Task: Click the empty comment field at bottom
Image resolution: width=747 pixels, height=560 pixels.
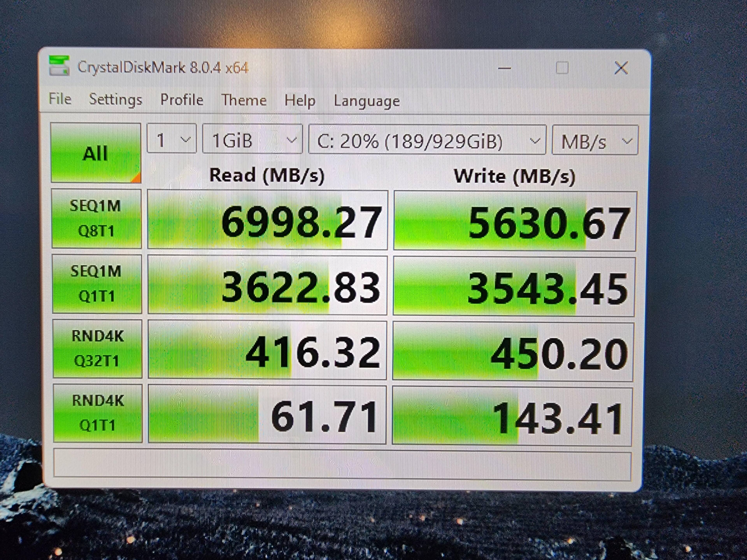Action: tap(342, 464)
